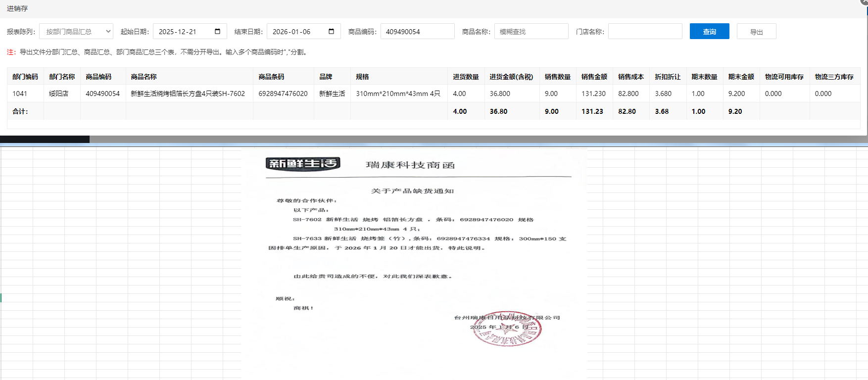Click the empty 门店名称 input field
868x380 pixels.
[x=645, y=32]
